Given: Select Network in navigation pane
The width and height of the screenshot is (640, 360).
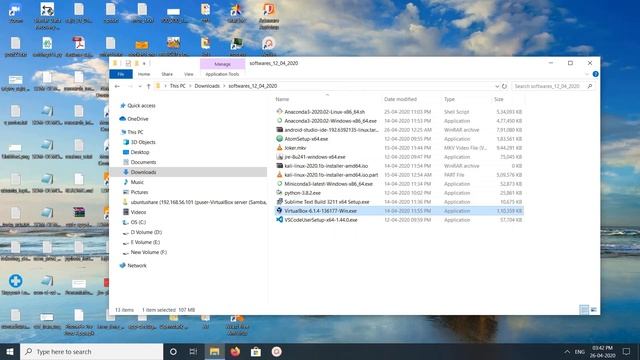Looking at the screenshot, I should point(137,266).
